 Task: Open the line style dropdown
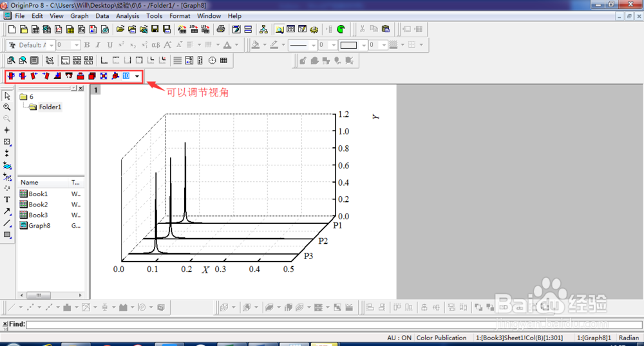(x=314, y=45)
